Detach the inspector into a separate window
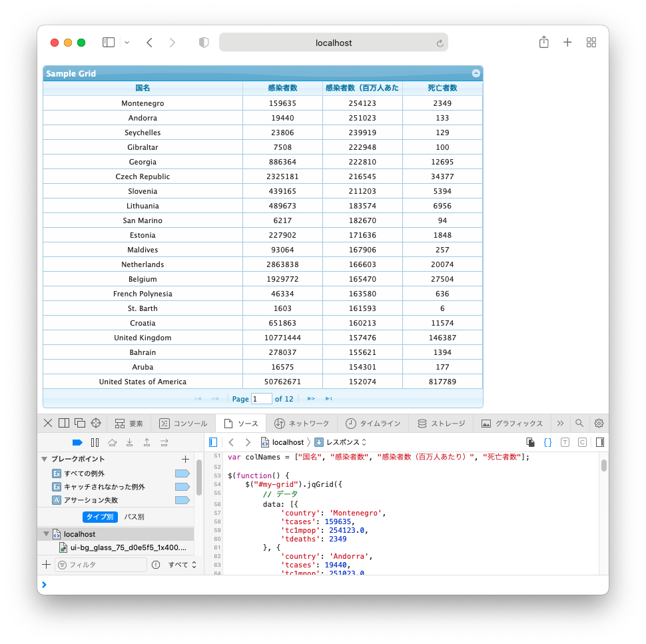This screenshot has height=644, width=646. [x=80, y=423]
